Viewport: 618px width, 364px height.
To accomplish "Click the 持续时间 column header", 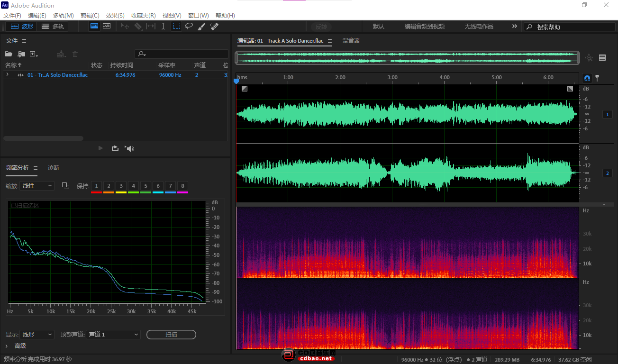I will pos(122,65).
